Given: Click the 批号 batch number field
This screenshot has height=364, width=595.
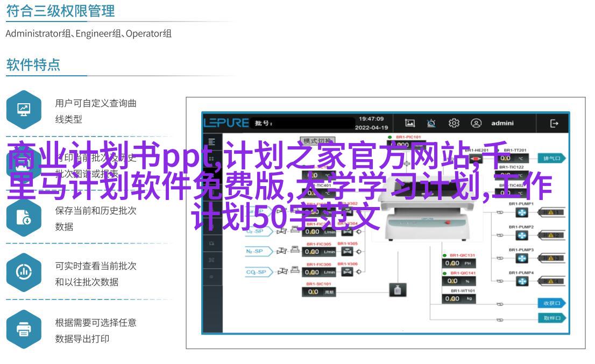Looking at the screenshot, I should coord(301,123).
